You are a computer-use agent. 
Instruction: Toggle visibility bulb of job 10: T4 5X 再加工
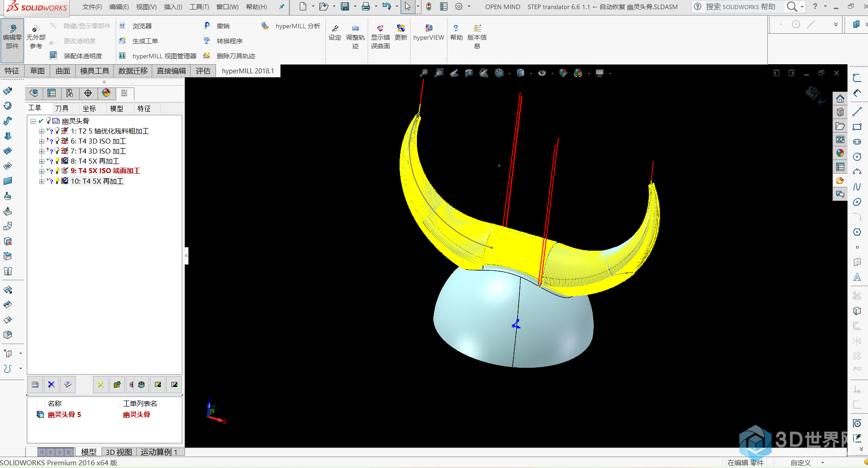(57, 181)
